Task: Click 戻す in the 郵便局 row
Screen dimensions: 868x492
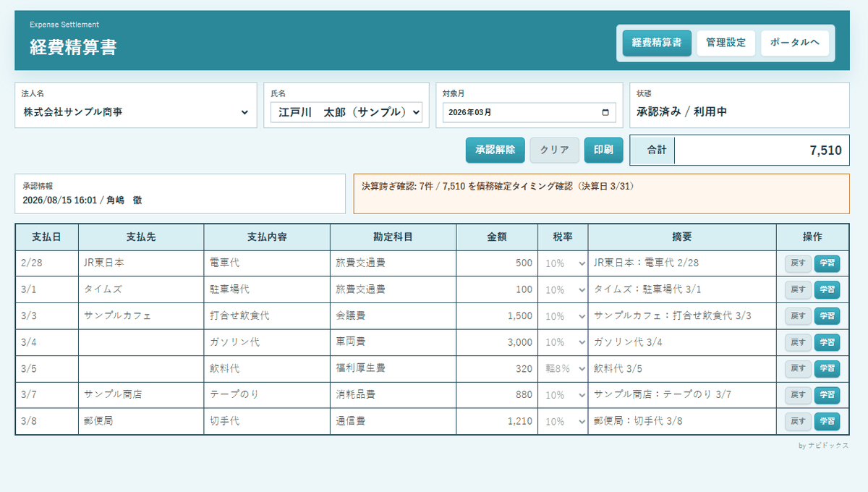Action: pyautogui.click(x=799, y=421)
